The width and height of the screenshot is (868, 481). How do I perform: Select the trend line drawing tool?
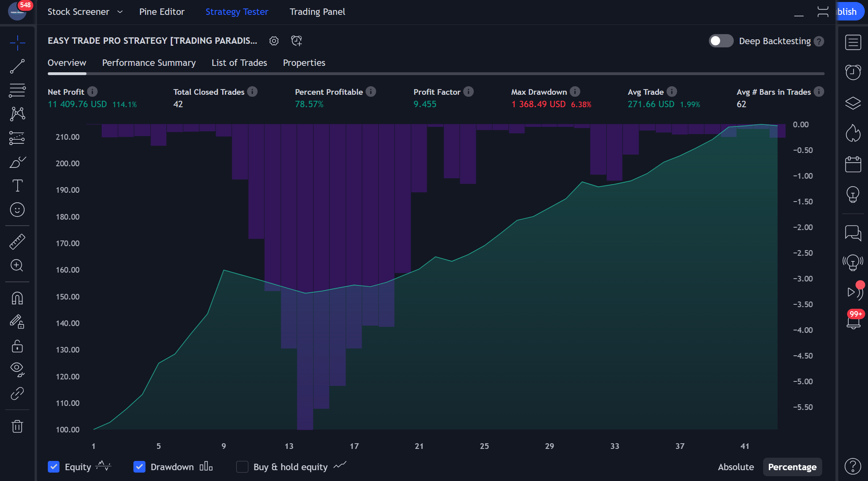(17, 66)
